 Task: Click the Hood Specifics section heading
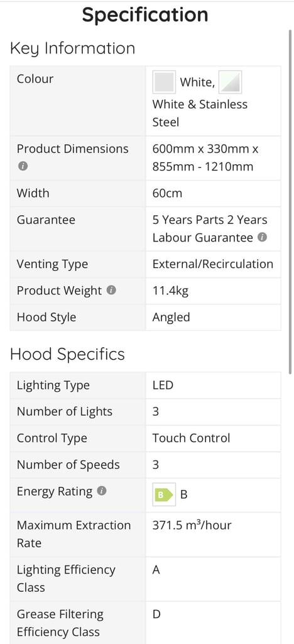click(x=67, y=354)
